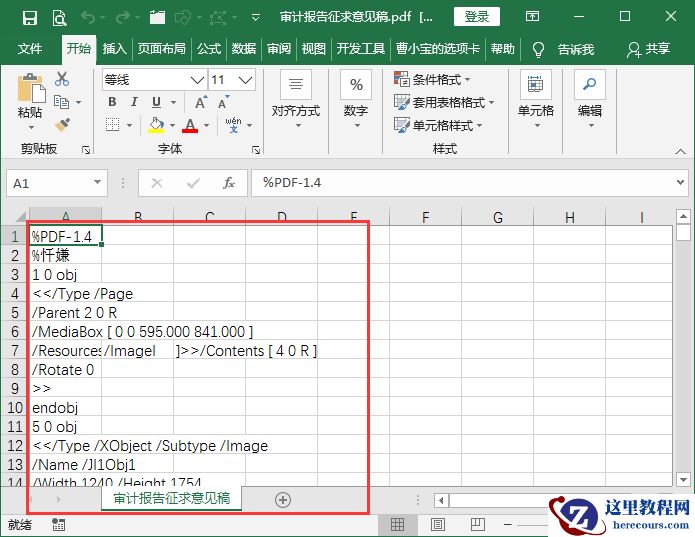Click the insert function fx icon

coord(228,183)
